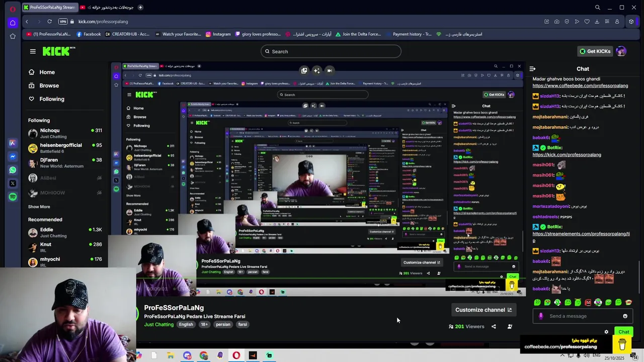Open the taskbar volume icon

point(587,356)
